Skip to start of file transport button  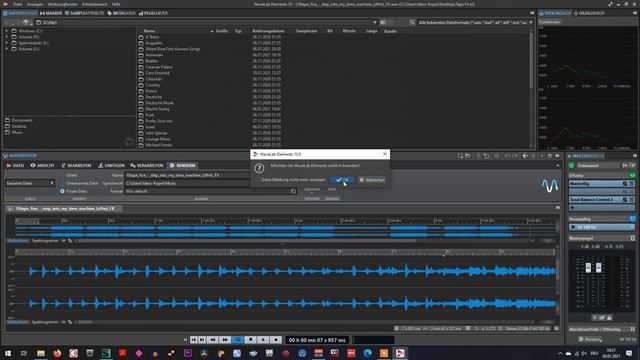click(x=193, y=340)
